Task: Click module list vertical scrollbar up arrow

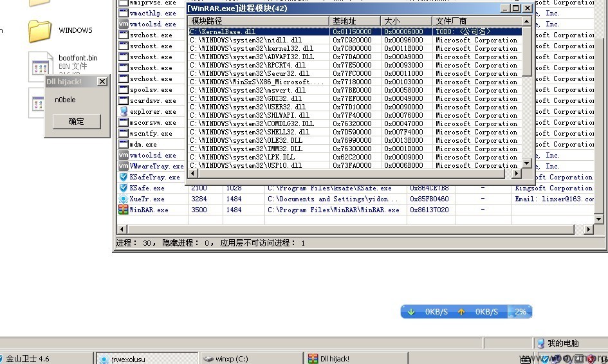Action: (526, 21)
